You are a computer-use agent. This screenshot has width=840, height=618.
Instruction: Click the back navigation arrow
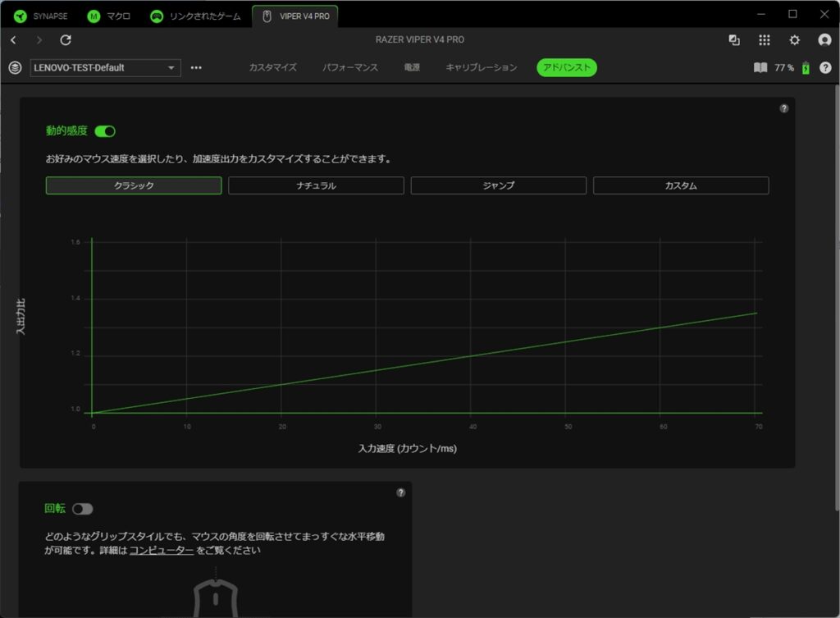[13, 40]
